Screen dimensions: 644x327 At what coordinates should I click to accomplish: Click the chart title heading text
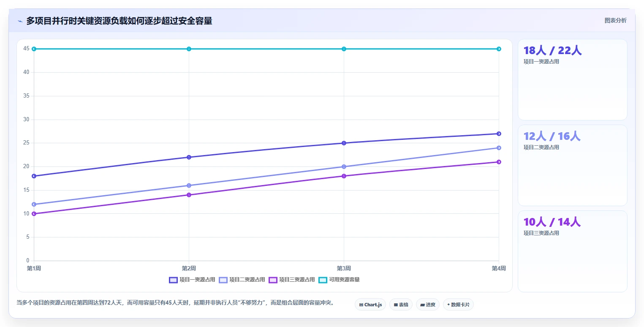pyautogui.click(x=119, y=21)
